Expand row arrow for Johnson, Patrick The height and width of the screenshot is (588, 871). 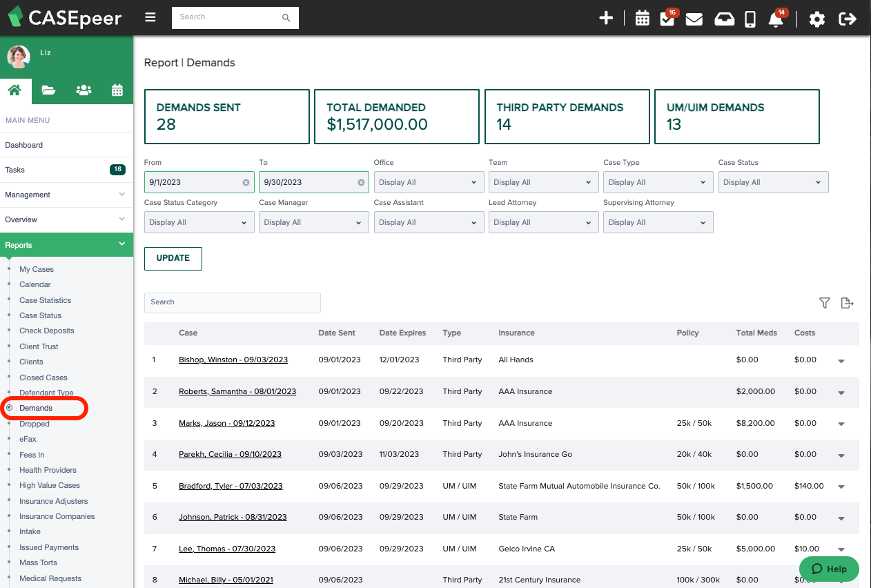[x=841, y=518]
